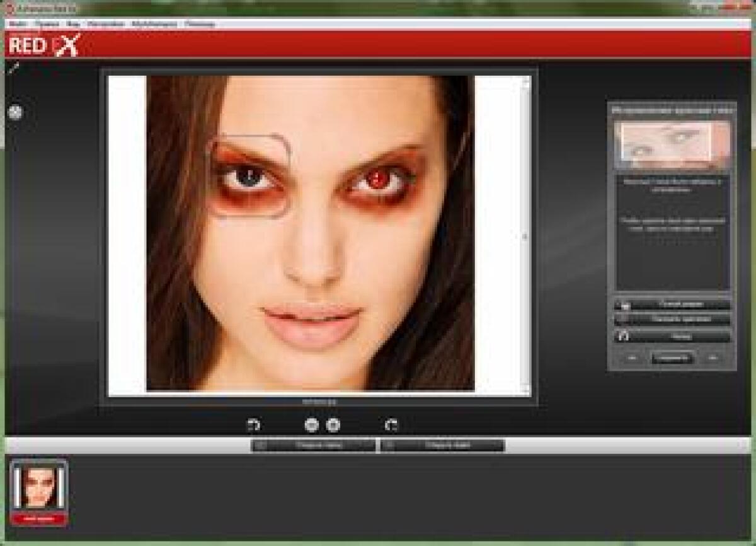Click the pen tool icon under the logo
Screen dimensions: 756x546
[x=13, y=67]
